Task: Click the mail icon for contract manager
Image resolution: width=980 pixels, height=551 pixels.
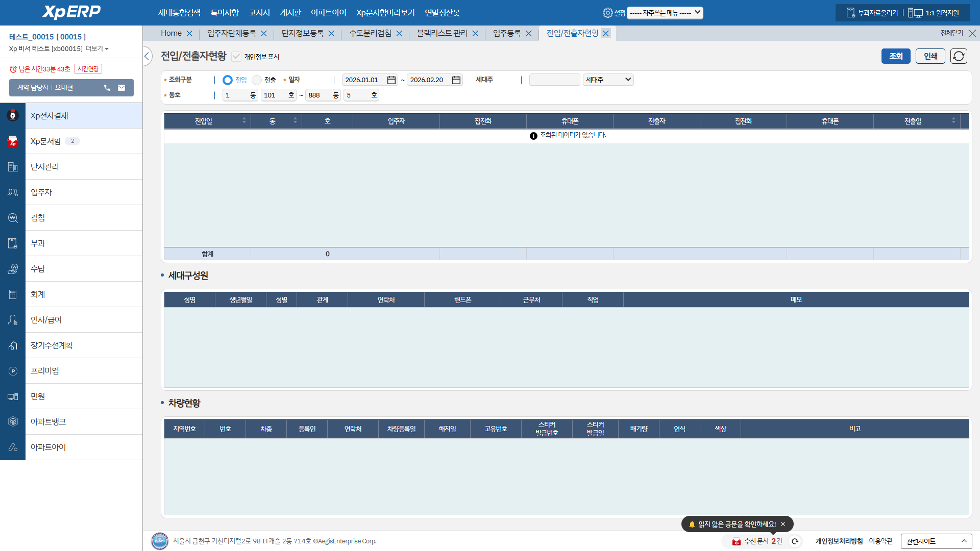Action: pos(121,88)
